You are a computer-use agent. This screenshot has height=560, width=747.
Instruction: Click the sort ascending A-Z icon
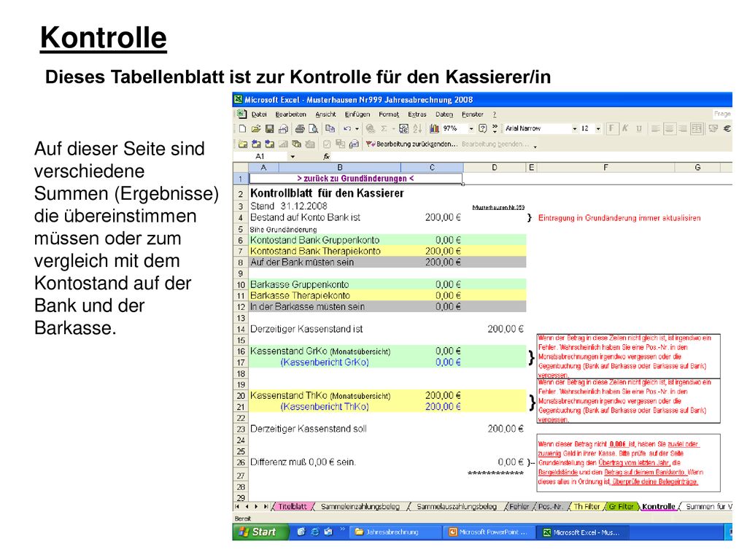click(x=417, y=128)
